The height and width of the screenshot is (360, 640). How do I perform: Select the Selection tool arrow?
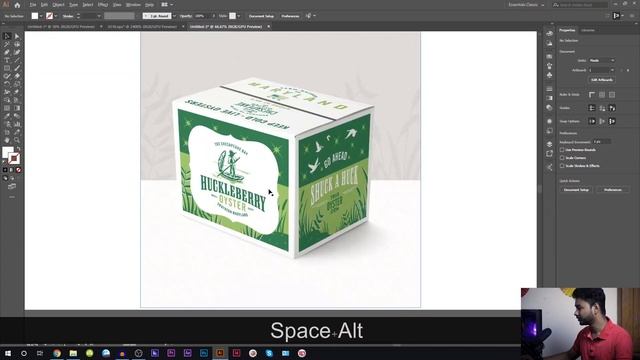(x=7, y=36)
